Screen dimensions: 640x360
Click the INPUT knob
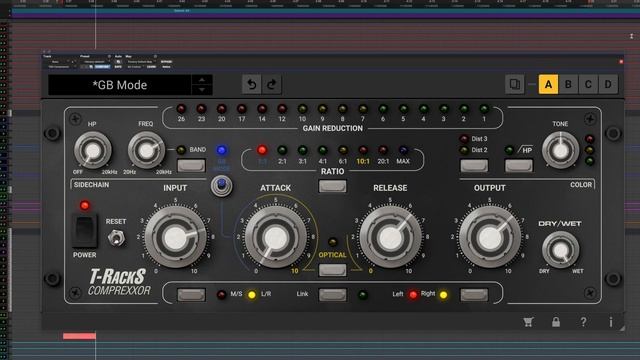point(176,238)
